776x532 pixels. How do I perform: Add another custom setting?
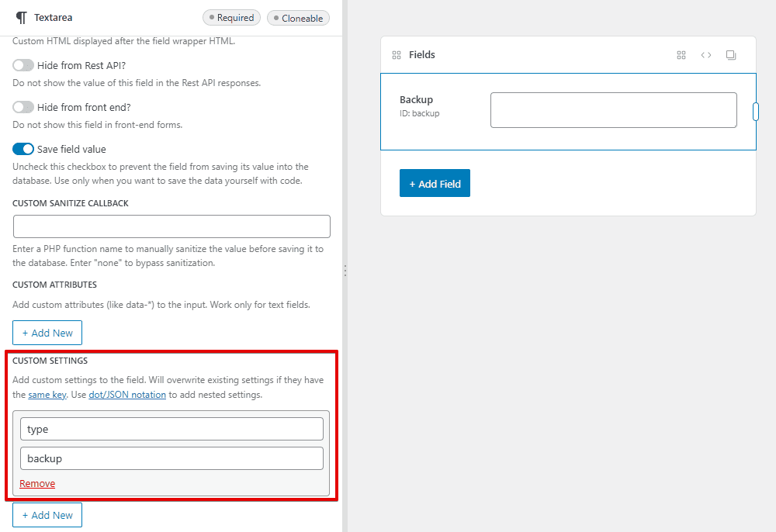(47, 514)
